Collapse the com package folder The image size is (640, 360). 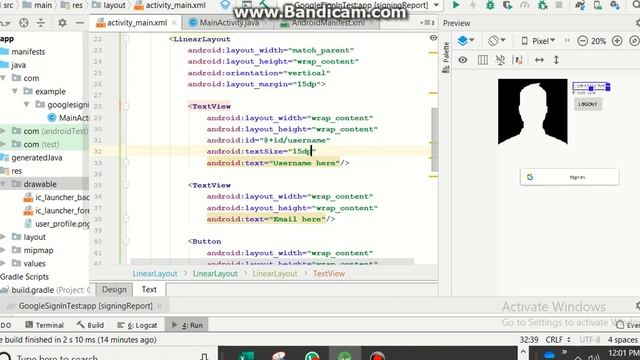click(4, 78)
